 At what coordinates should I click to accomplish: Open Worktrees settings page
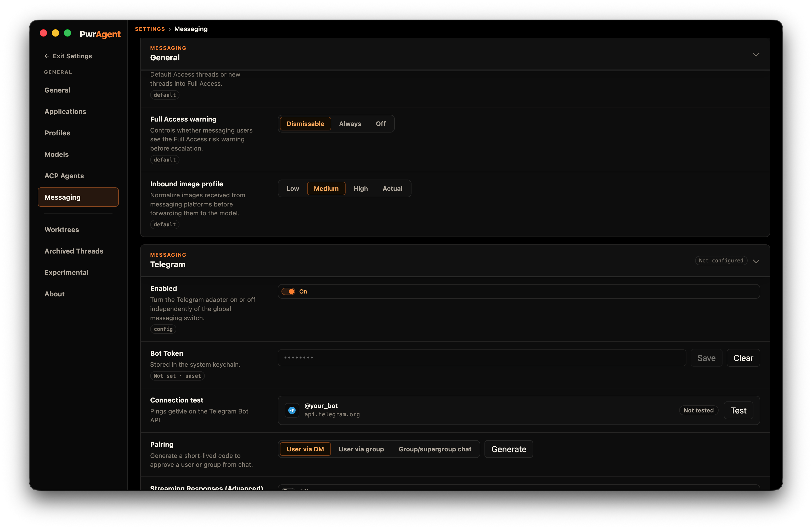(78, 230)
